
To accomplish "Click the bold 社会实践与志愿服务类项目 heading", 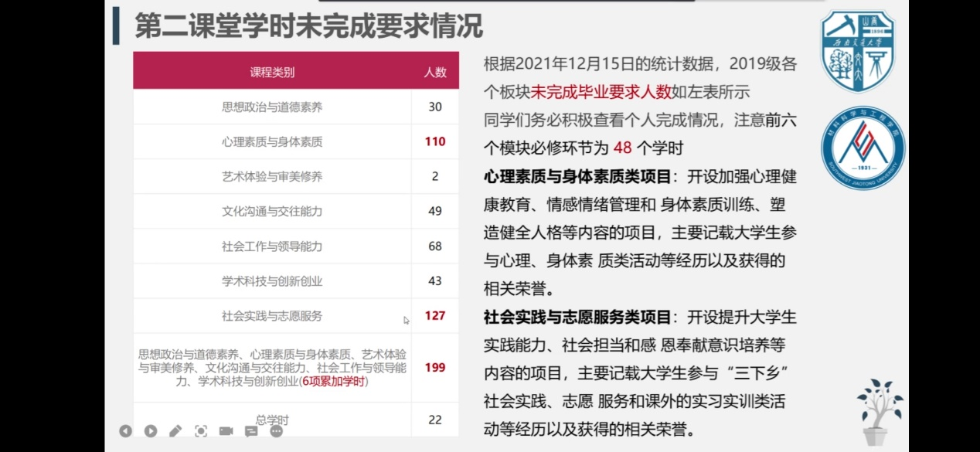I will 577,317.
